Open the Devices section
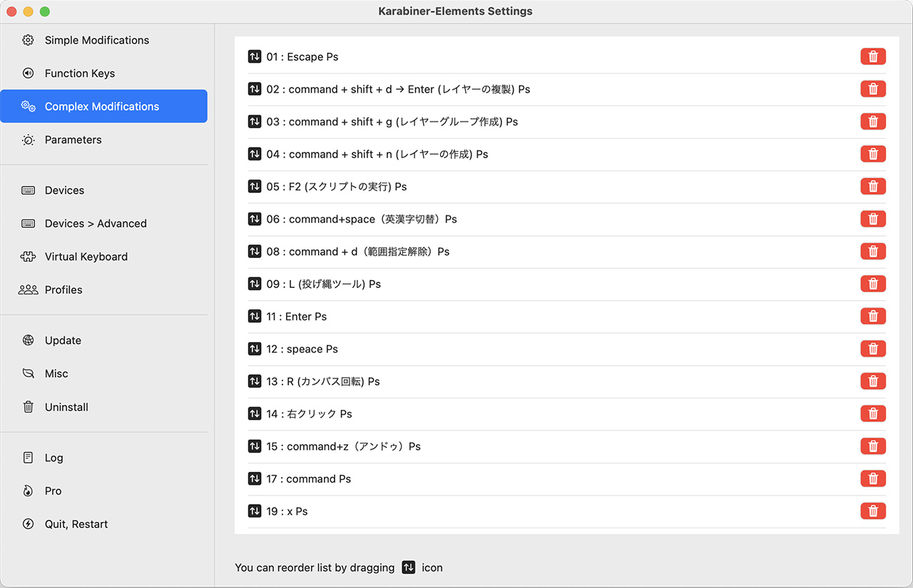This screenshot has width=913, height=588. point(103,190)
